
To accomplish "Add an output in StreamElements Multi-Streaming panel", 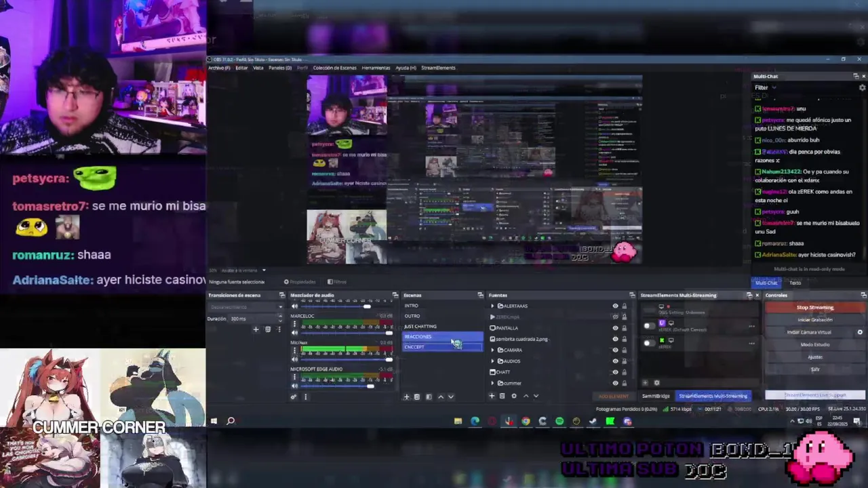I will (645, 383).
